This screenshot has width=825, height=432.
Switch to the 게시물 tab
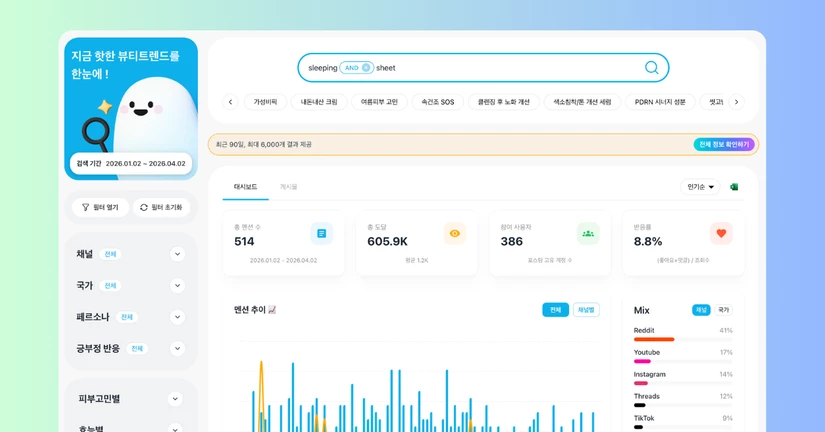coord(288,187)
